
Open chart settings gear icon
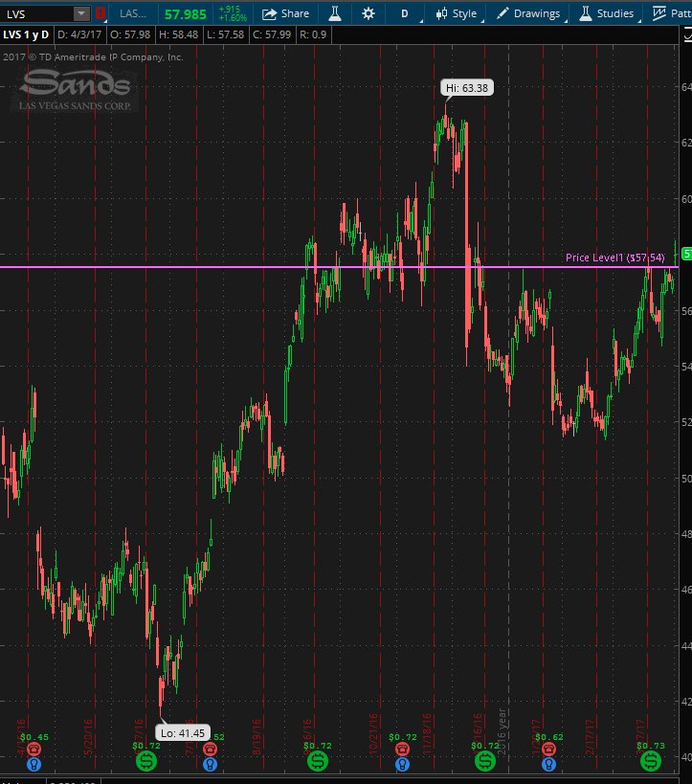[368, 13]
